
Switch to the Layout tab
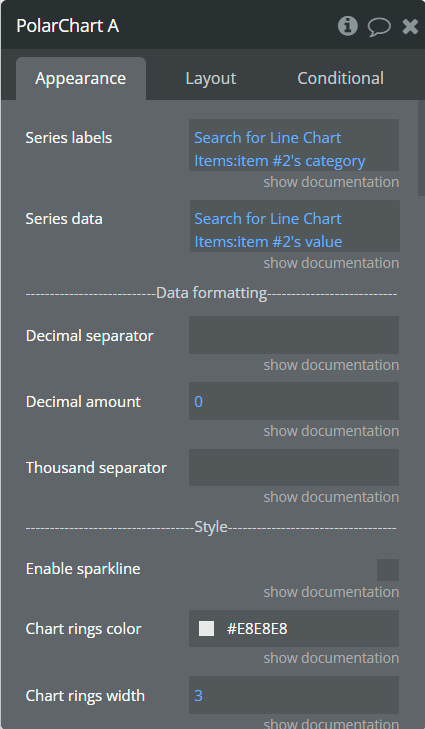pyautogui.click(x=211, y=78)
